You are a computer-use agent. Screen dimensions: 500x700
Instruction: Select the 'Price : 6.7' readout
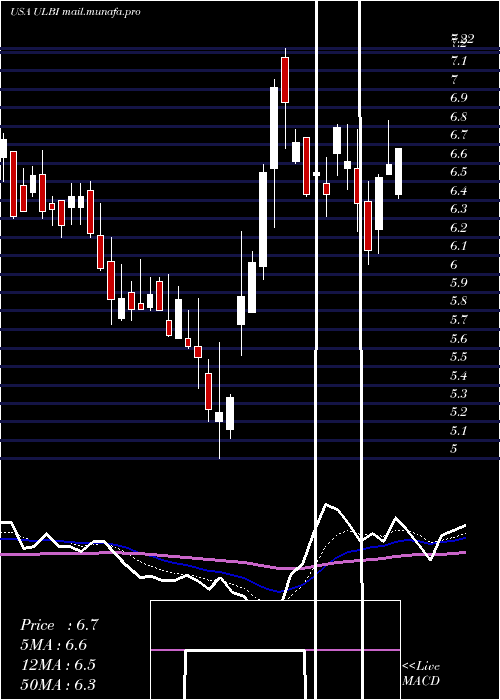pyautogui.click(x=59, y=625)
